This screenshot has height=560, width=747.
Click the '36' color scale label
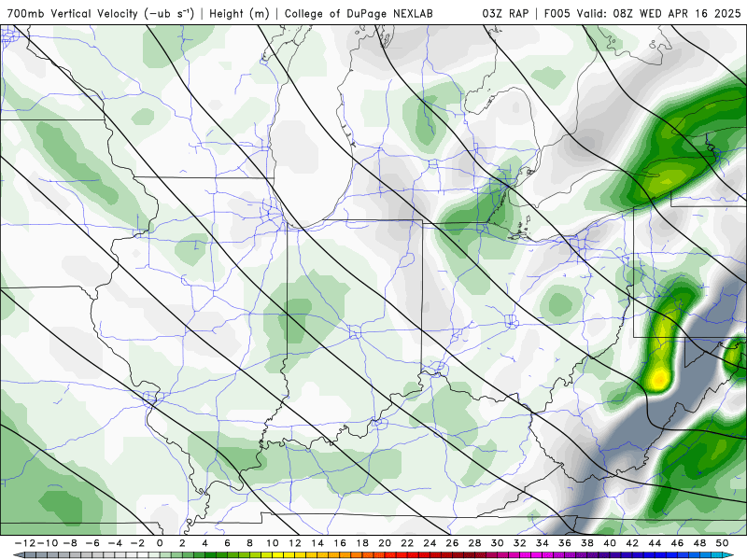pos(565,543)
